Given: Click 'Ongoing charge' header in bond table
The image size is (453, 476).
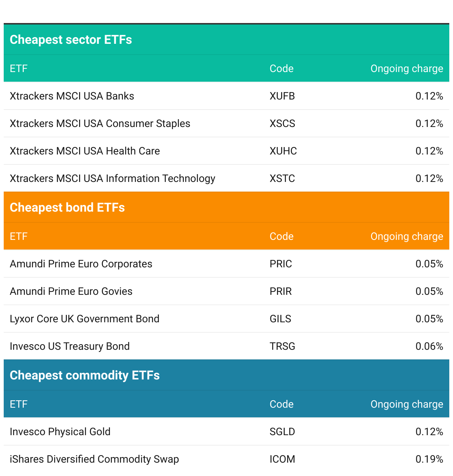Looking at the screenshot, I should pos(407,237).
